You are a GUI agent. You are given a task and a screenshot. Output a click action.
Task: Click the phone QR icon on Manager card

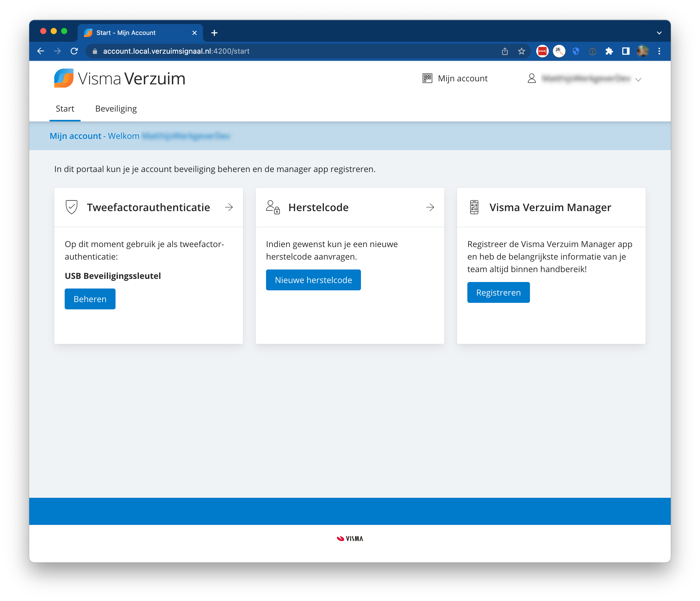tap(474, 207)
